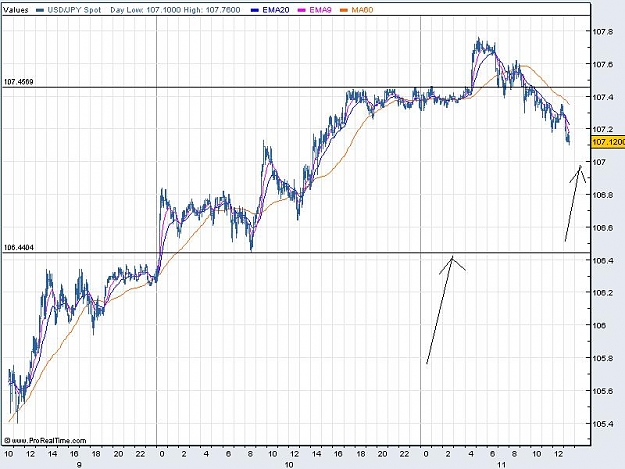Image resolution: width=625 pixels, height=469 pixels.
Task: Click the MA60 legend color marker
Action: tap(344, 10)
